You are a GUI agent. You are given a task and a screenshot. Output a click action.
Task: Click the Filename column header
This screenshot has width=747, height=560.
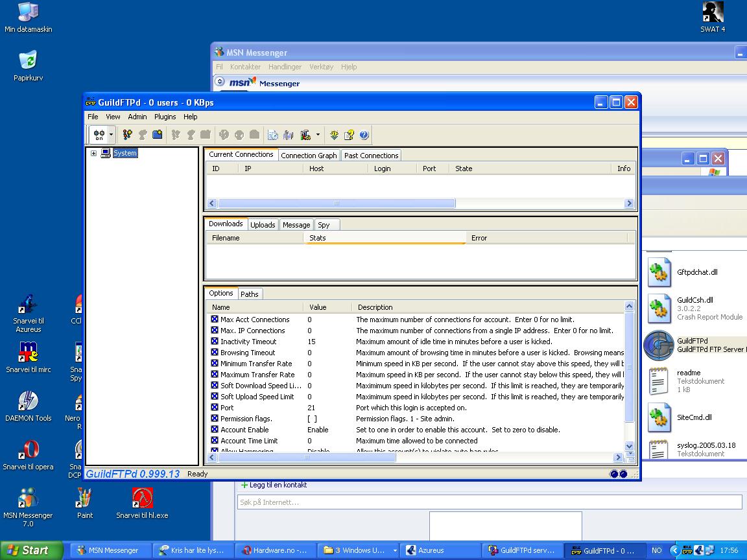(255, 238)
